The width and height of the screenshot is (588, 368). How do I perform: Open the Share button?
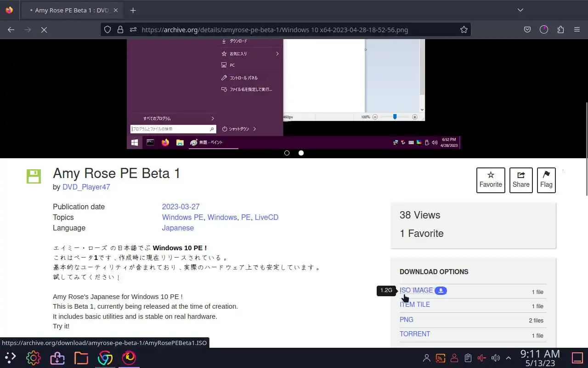521,180
